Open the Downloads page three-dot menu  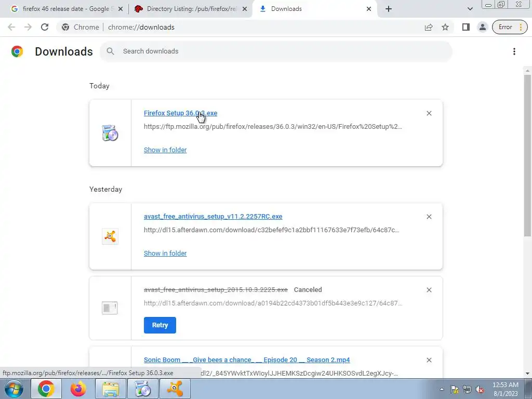point(514,51)
